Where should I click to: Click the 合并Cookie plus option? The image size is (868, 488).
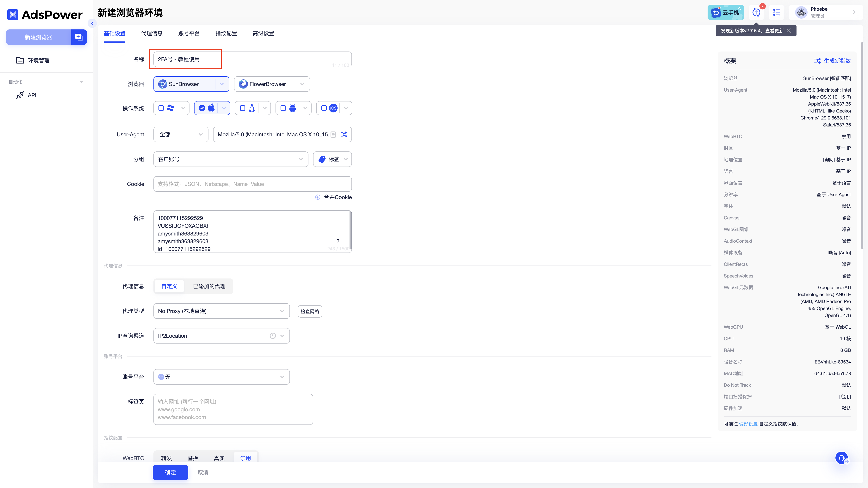[x=333, y=197]
